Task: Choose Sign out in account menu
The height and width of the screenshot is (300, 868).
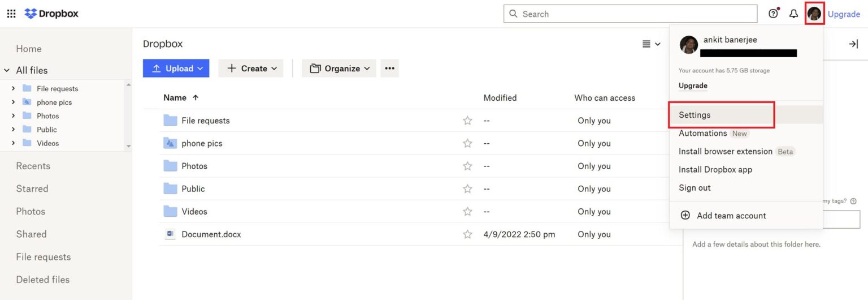Action: click(695, 188)
